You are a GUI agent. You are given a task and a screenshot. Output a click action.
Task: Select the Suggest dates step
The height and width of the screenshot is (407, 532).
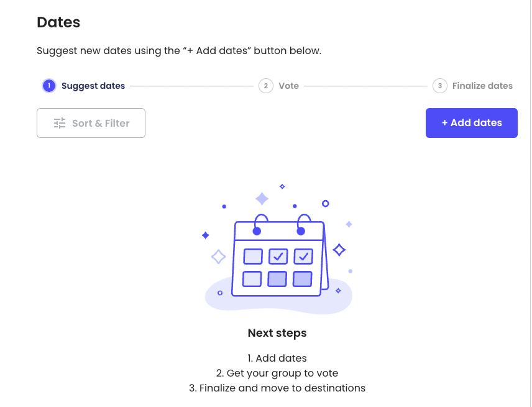tap(93, 86)
